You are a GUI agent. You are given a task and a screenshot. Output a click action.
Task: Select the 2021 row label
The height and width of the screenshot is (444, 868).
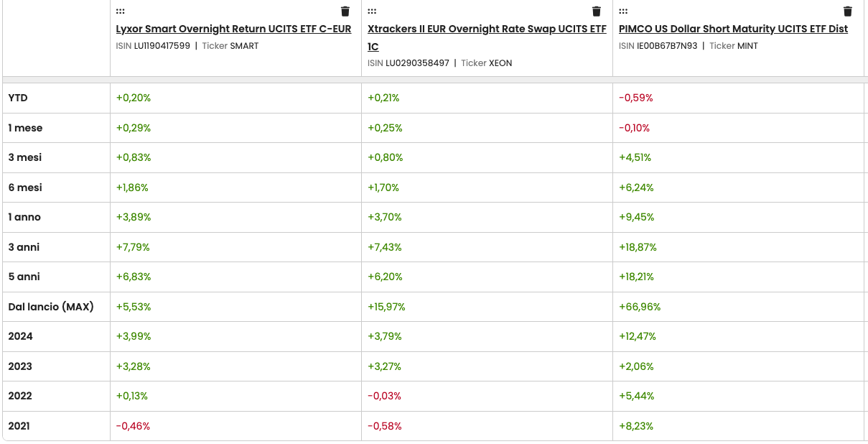(19, 425)
